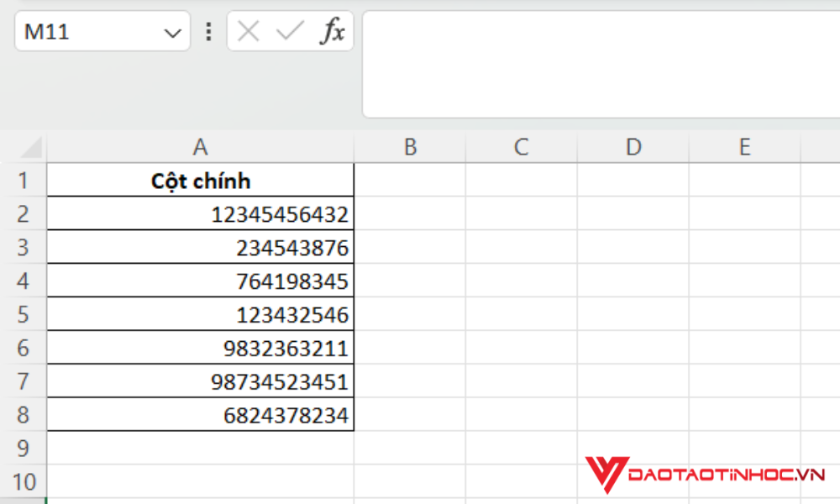This screenshot has width=840, height=504.
Task: Select the cell containing Cột chính header
Action: (x=200, y=179)
